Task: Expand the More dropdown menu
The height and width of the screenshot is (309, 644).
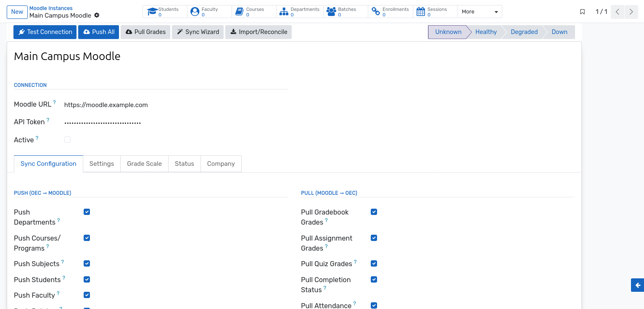Action: point(480,12)
